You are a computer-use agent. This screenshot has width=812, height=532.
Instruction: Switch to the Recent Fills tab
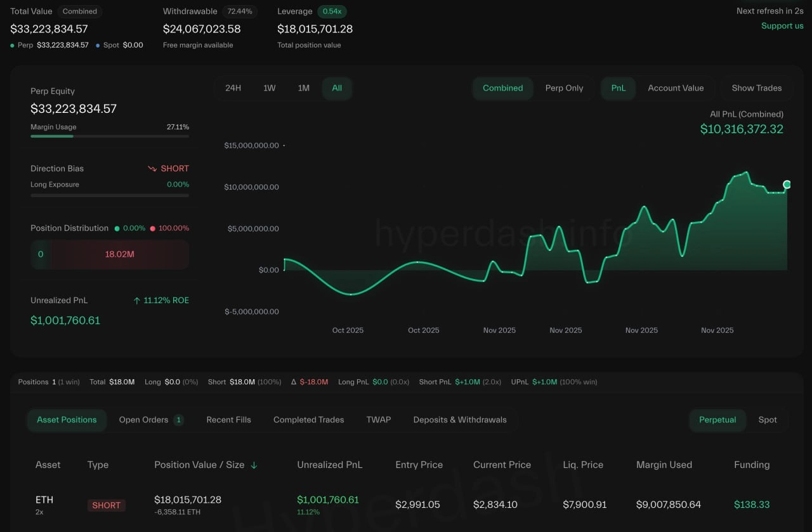point(228,420)
